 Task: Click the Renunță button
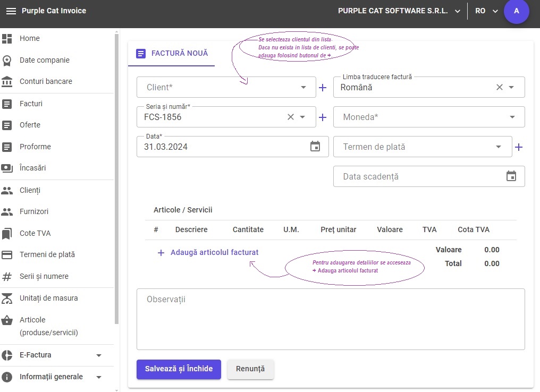click(x=250, y=369)
